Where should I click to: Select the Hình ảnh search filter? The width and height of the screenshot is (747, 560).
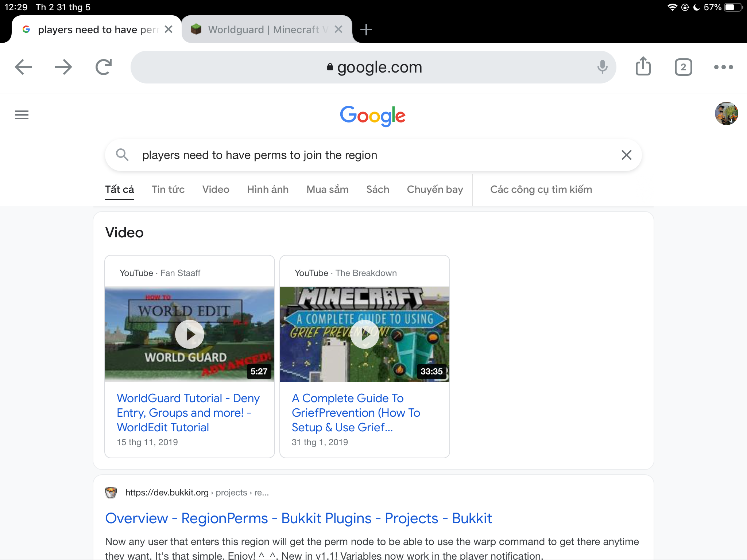268,190
